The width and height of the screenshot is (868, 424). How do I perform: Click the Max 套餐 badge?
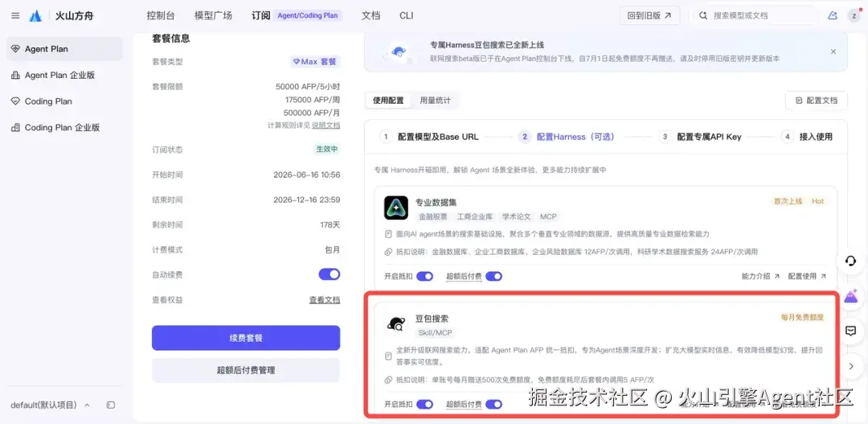pos(315,61)
